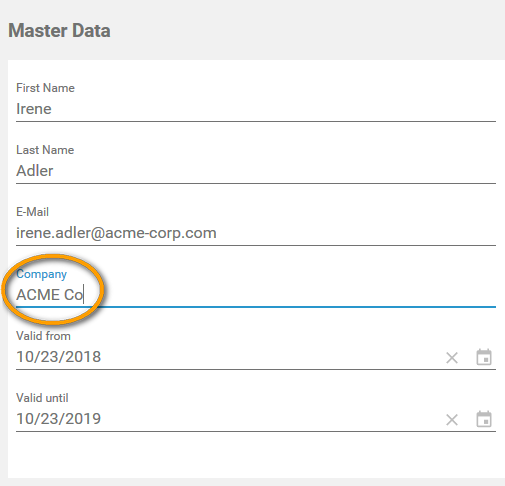Click the Valid from label

click(43, 336)
